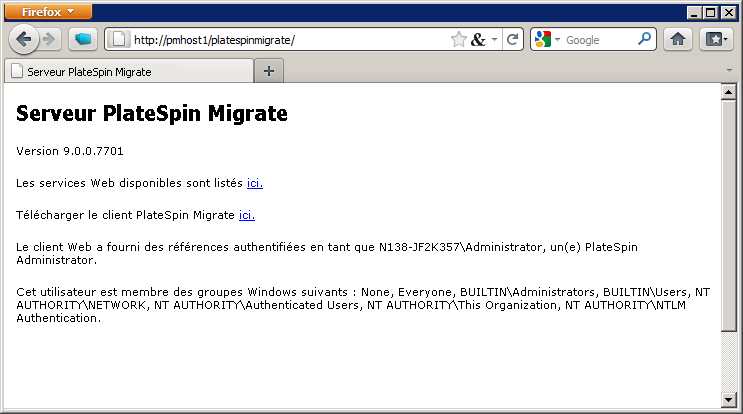Image resolution: width=743 pixels, height=414 pixels.
Task: Open the address bar history dropdown arrow
Action: [x=494, y=39]
